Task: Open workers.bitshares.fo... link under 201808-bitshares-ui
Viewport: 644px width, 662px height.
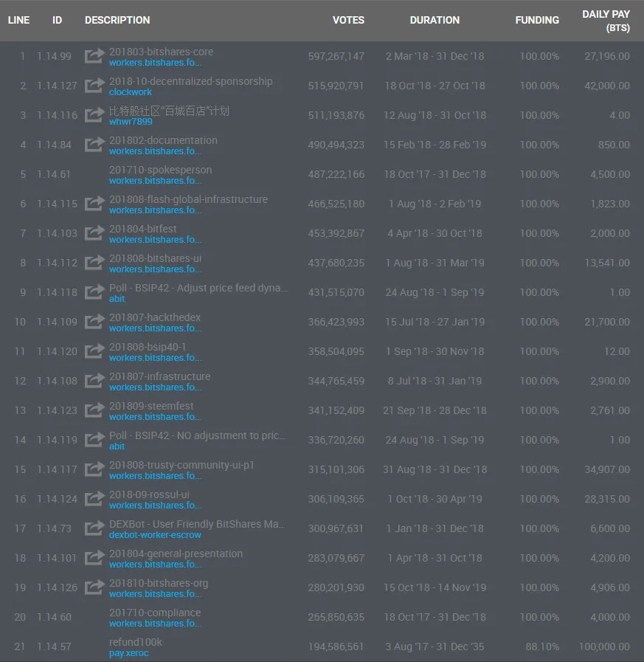Action: [156, 269]
